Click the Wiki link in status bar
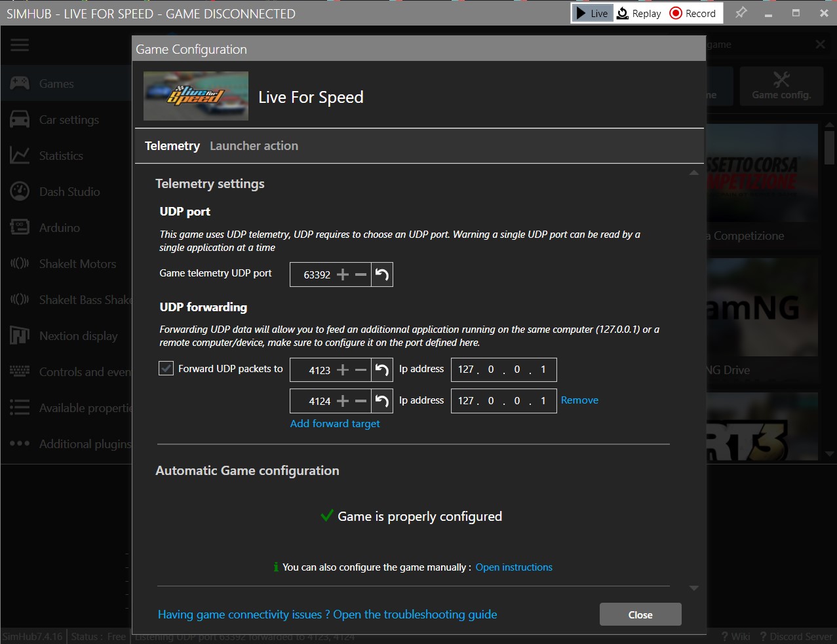 tap(736, 636)
